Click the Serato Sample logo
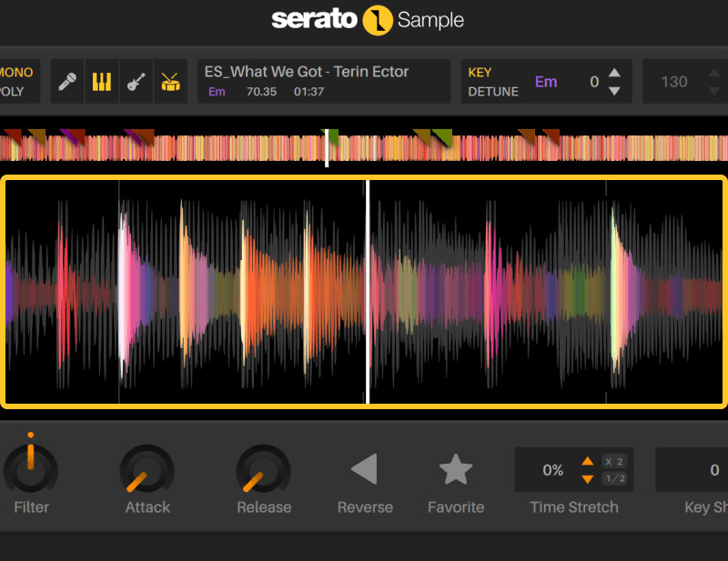This screenshot has height=561, width=728. coord(364,20)
